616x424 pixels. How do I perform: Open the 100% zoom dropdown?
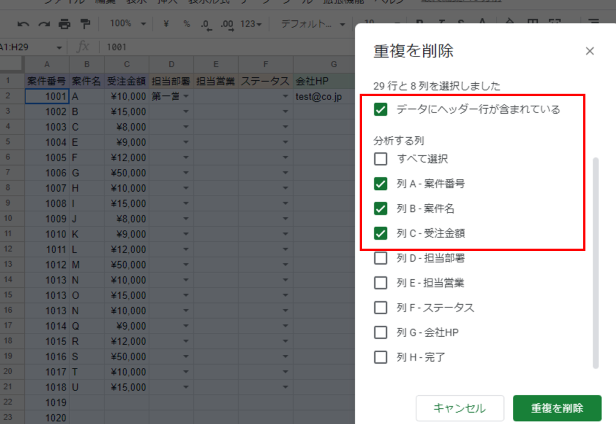click(126, 23)
